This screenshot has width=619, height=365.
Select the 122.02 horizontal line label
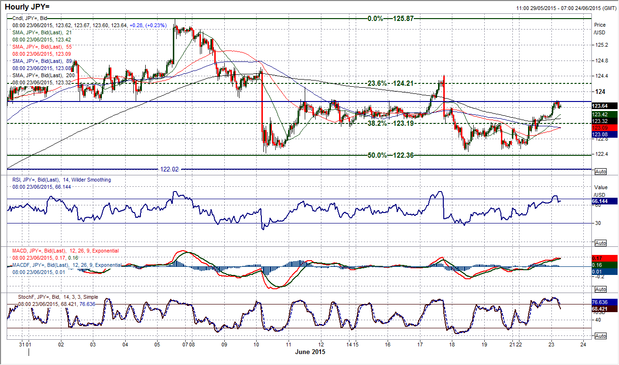169,169
